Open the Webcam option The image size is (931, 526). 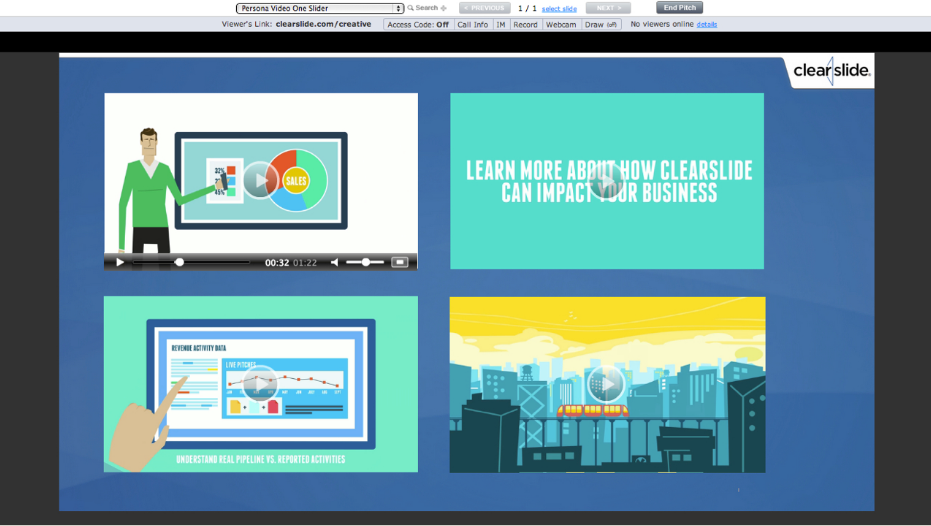click(x=561, y=24)
